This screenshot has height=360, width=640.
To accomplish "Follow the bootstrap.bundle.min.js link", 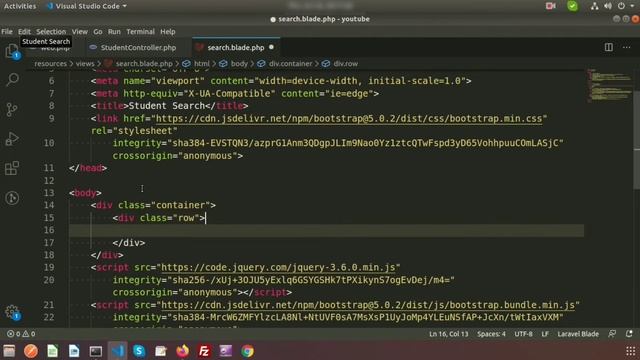I will [x=368, y=305].
